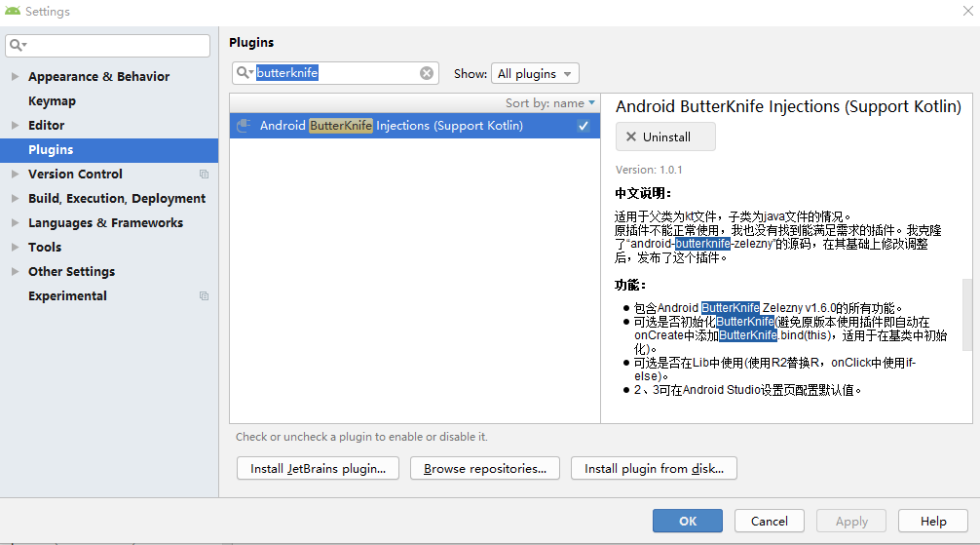Close the Settings dialog window
This screenshot has height=545, width=980.
[968, 11]
